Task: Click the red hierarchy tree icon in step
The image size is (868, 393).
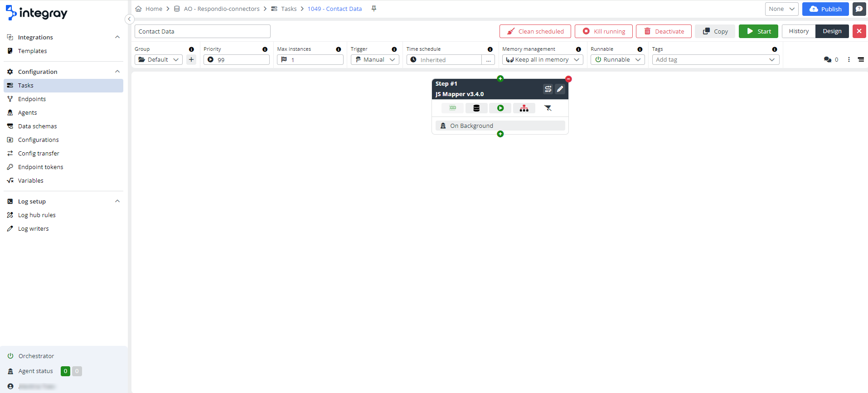Action: pyautogui.click(x=524, y=108)
